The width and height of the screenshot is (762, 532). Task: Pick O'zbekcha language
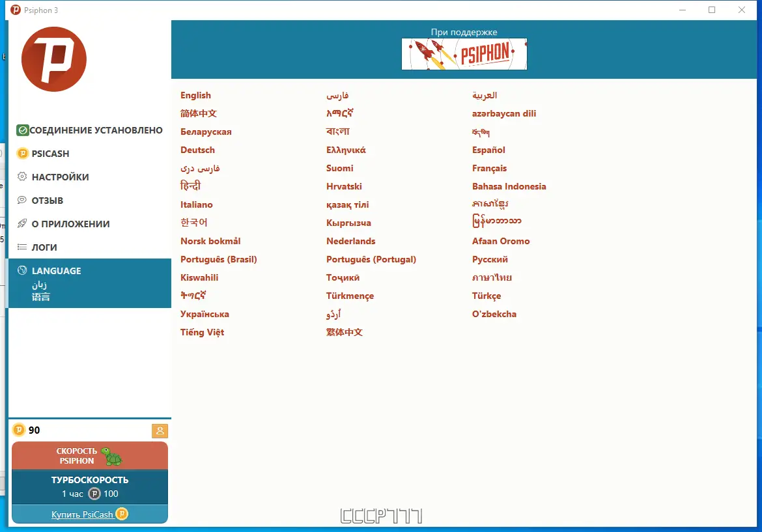pyautogui.click(x=494, y=314)
